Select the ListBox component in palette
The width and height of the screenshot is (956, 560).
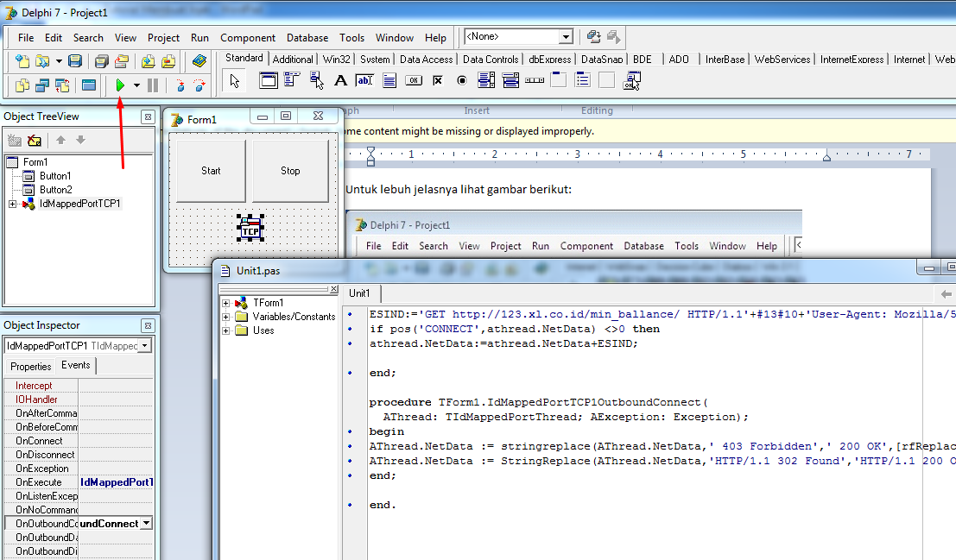pyautogui.click(x=486, y=80)
